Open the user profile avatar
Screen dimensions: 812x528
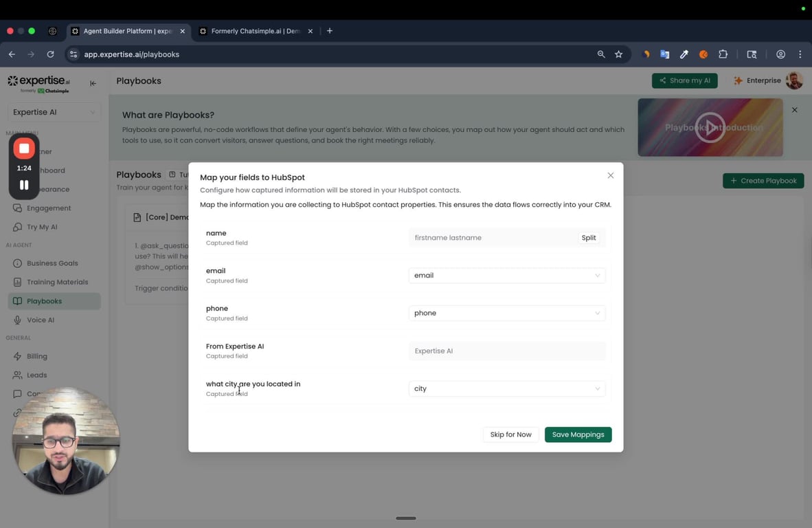(x=794, y=81)
